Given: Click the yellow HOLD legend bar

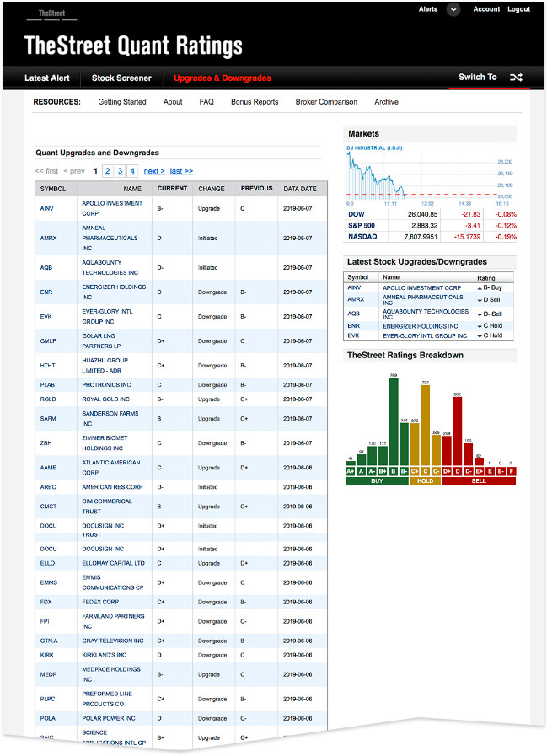Looking at the screenshot, I should [x=425, y=481].
